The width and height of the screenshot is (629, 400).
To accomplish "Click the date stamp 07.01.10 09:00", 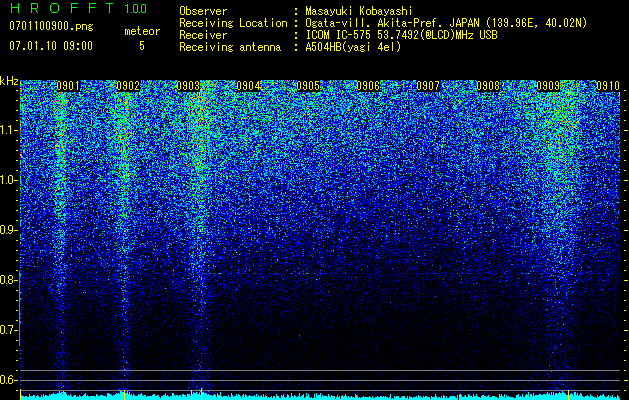I will click(x=51, y=46).
